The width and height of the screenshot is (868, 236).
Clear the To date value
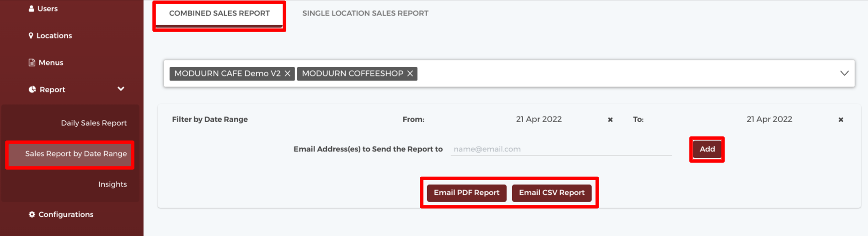(x=841, y=120)
